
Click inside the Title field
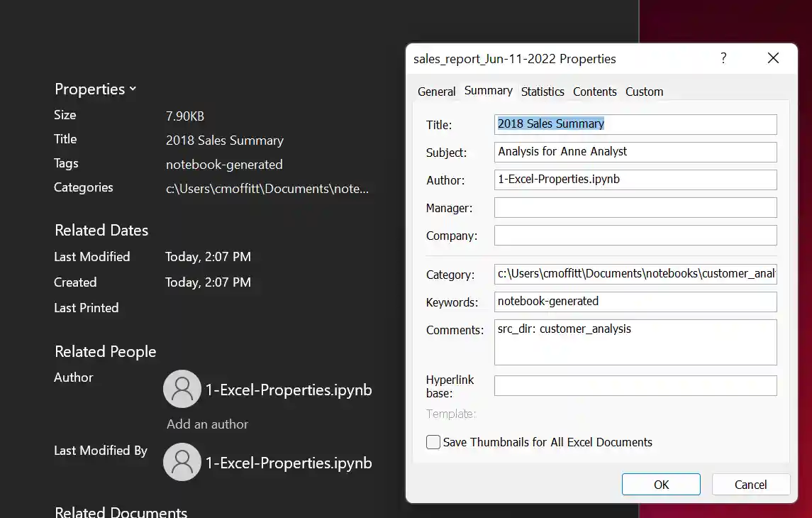[x=635, y=124]
